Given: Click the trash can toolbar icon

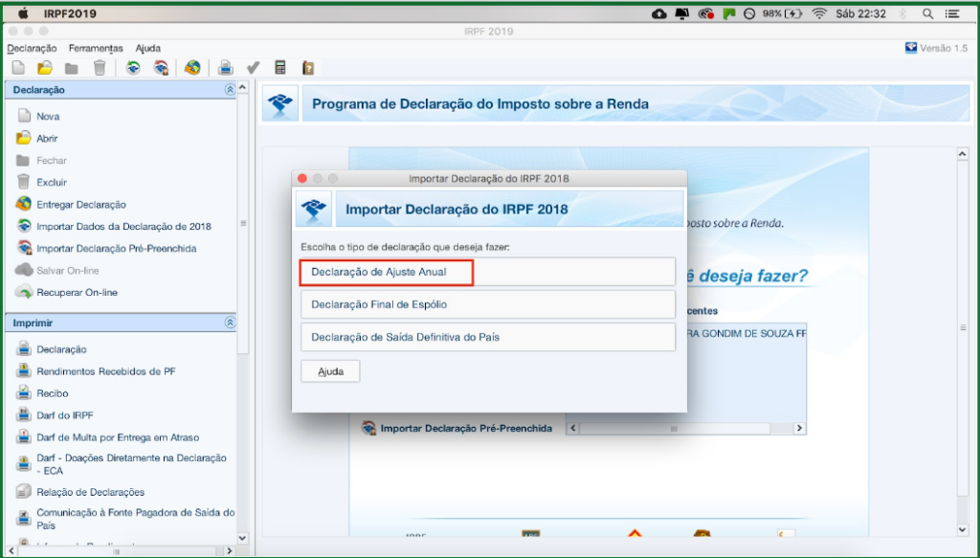Looking at the screenshot, I should click(100, 68).
